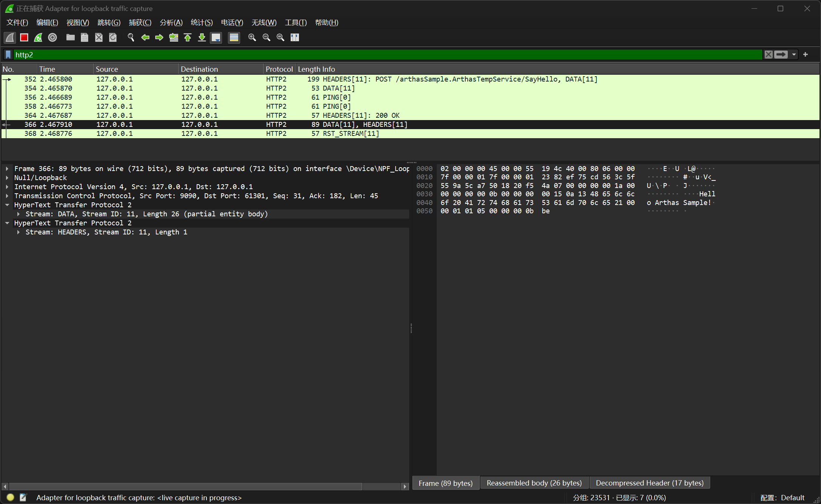Image resolution: width=821 pixels, height=504 pixels.
Task: Open capture options gear icon
Action: (52, 37)
